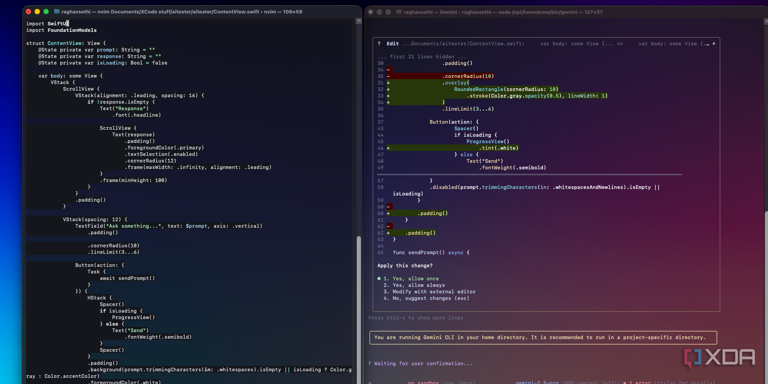Click the ".frame(maxWidth: .infinity, alignment: .leading)" line
The image size is (768, 384).
coord(198,167)
